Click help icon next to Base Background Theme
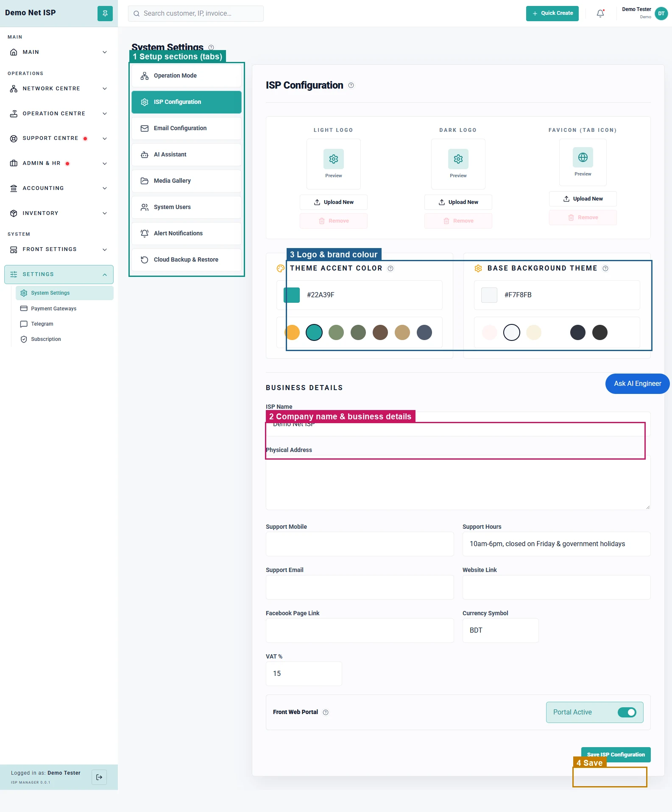The image size is (672, 812). click(x=605, y=268)
